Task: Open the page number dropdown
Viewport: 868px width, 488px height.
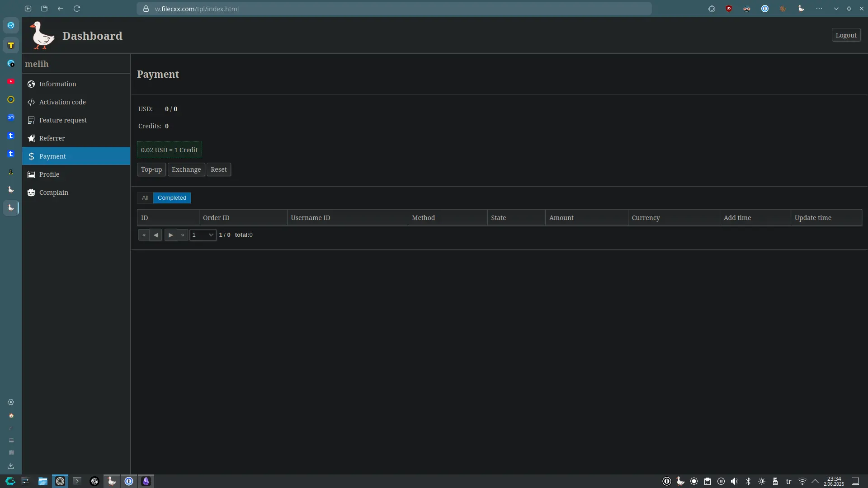Action: click(203, 235)
